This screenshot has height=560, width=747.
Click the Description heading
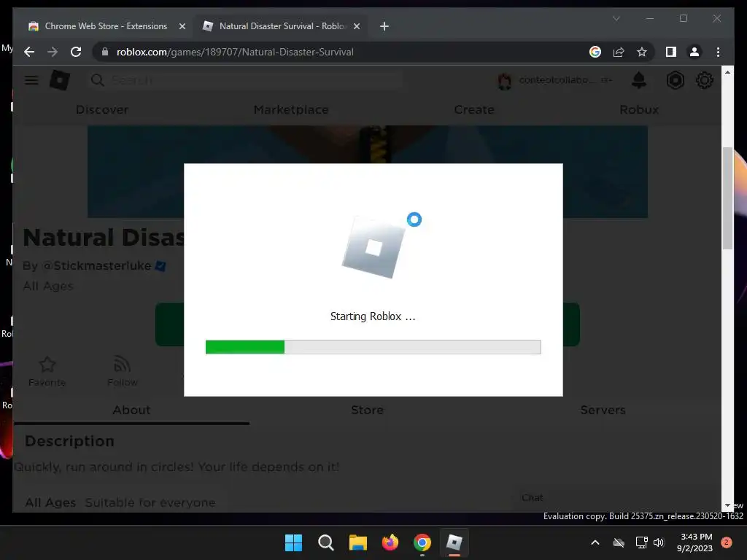click(x=69, y=441)
